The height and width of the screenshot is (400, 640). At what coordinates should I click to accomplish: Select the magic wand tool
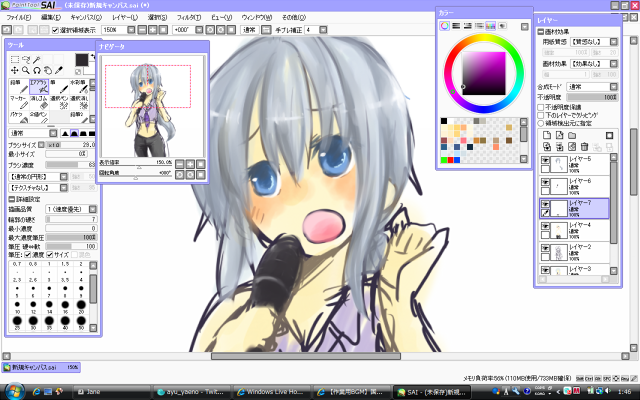tap(37, 60)
